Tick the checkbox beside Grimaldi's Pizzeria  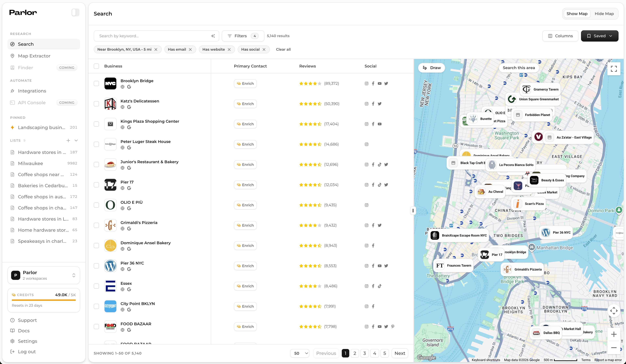(x=96, y=225)
